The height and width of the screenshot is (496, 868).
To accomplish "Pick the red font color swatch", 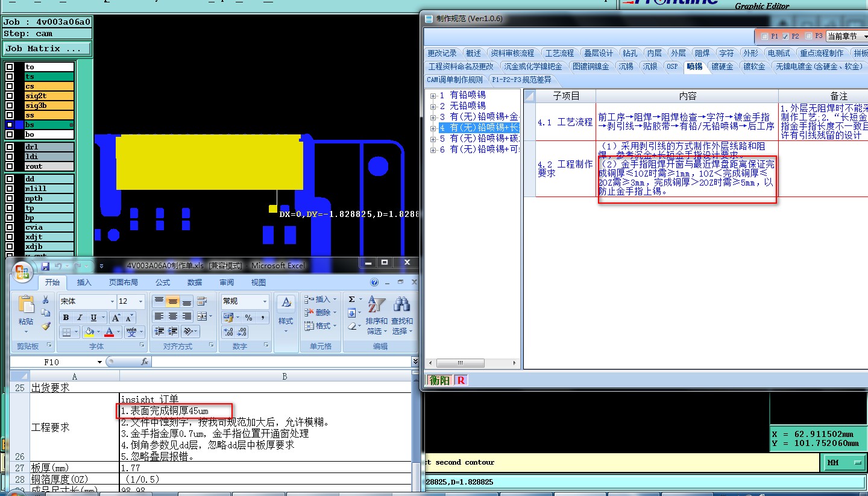I will coord(109,331).
